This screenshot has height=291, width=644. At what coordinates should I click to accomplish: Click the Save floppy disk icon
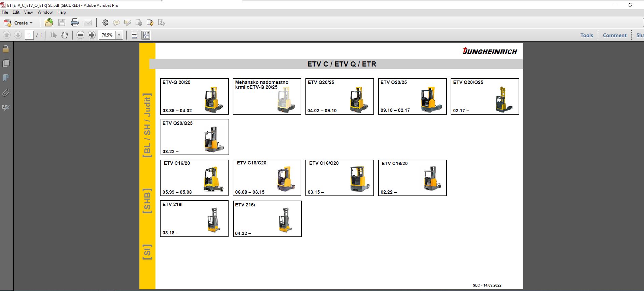point(62,23)
